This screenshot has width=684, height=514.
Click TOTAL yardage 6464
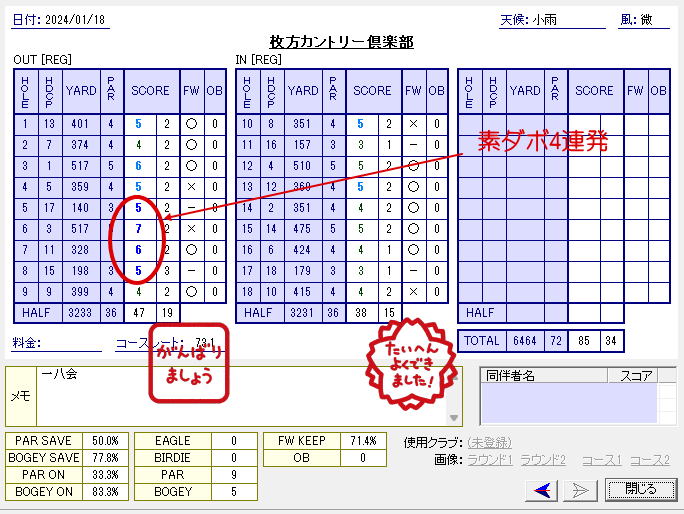pos(525,341)
